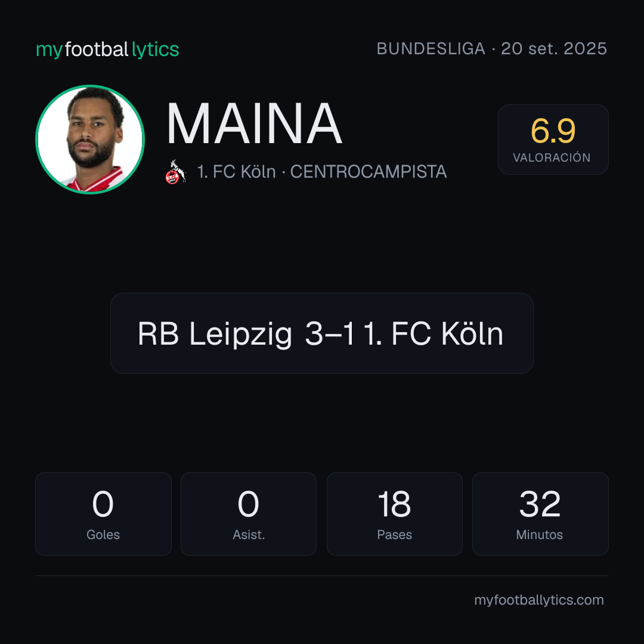Click the 1. FC Köln team name text
644x644 pixels.
236,172
